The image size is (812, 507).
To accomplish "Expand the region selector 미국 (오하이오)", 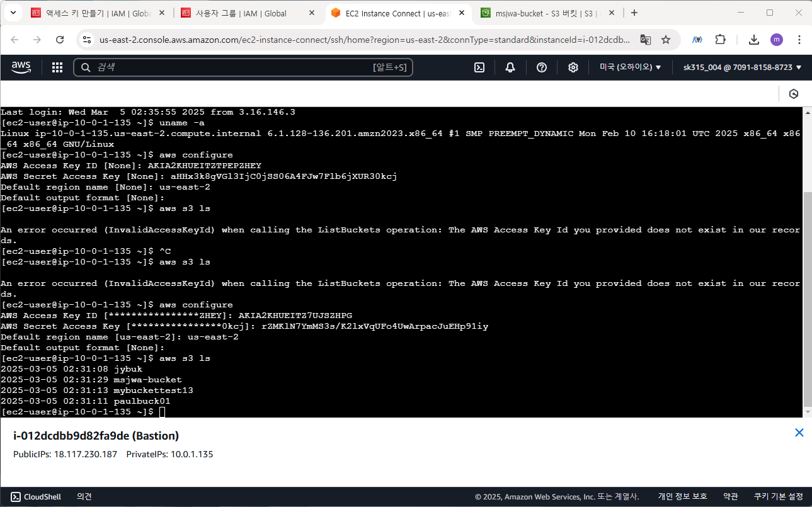I will [630, 67].
